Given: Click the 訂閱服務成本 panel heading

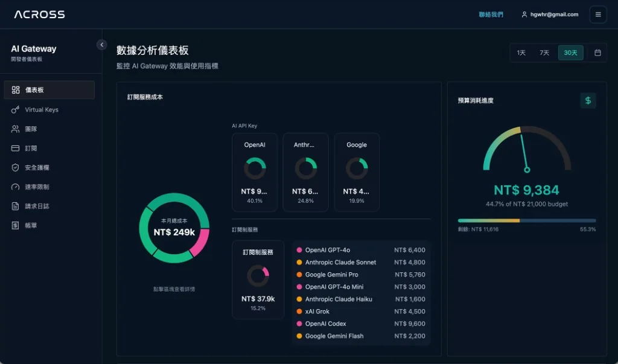Looking at the screenshot, I should 145,97.
